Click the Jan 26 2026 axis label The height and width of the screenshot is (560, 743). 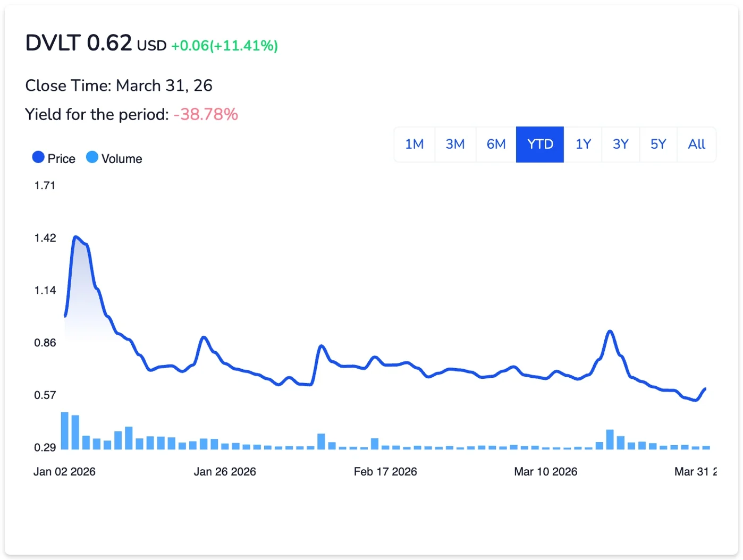(225, 472)
